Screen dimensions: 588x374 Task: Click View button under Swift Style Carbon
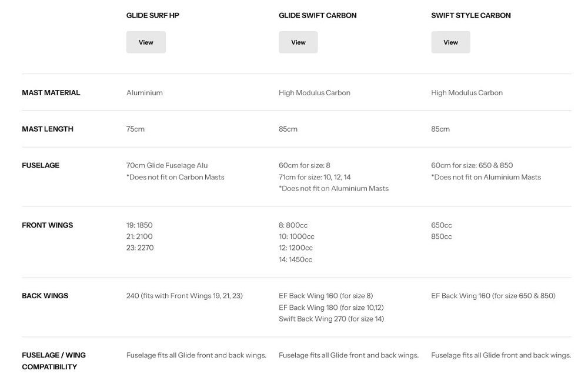pos(450,42)
